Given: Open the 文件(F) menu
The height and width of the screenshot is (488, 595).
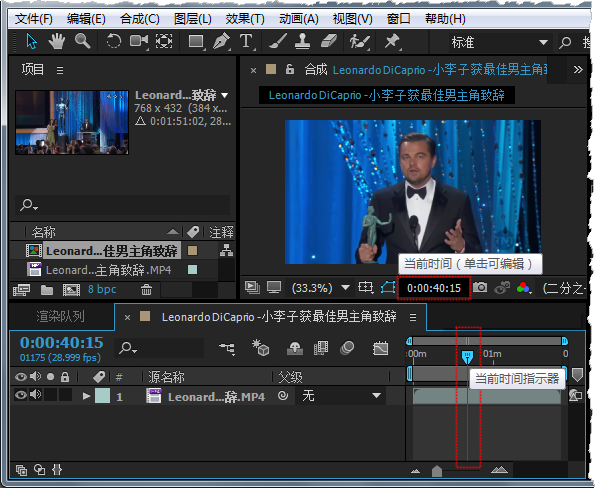Looking at the screenshot, I should (x=33, y=19).
